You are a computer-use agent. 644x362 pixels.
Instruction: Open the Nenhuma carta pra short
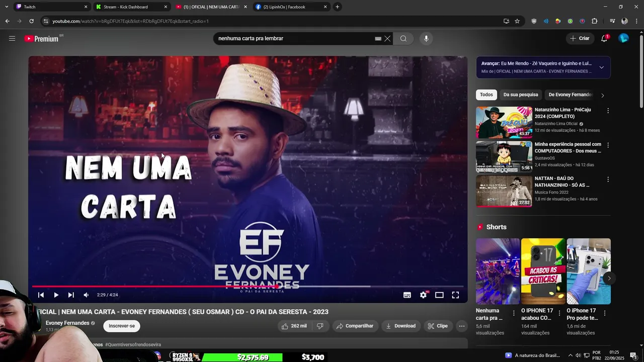click(x=498, y=271)
